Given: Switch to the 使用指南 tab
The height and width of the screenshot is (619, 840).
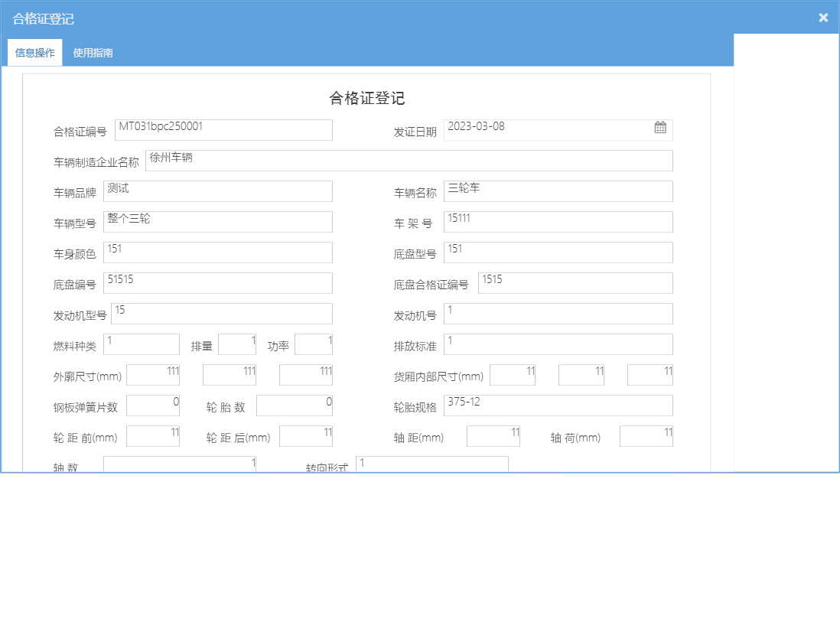Looking at the screenshot, I should tap(92, 53).
